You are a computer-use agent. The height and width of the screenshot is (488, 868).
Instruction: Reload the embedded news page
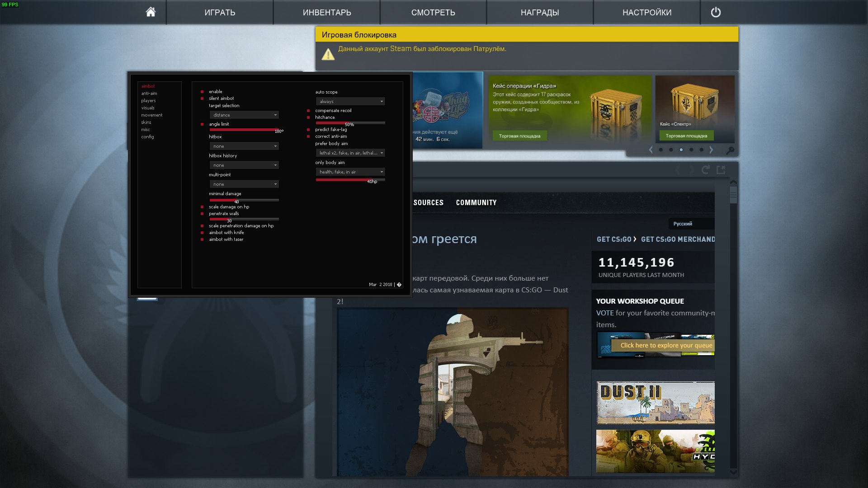point(705,170)
